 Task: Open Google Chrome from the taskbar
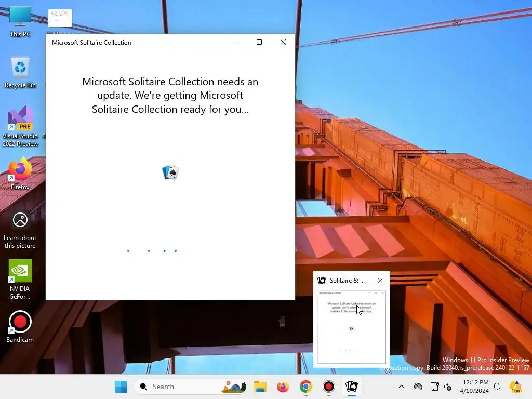point(305,387)
